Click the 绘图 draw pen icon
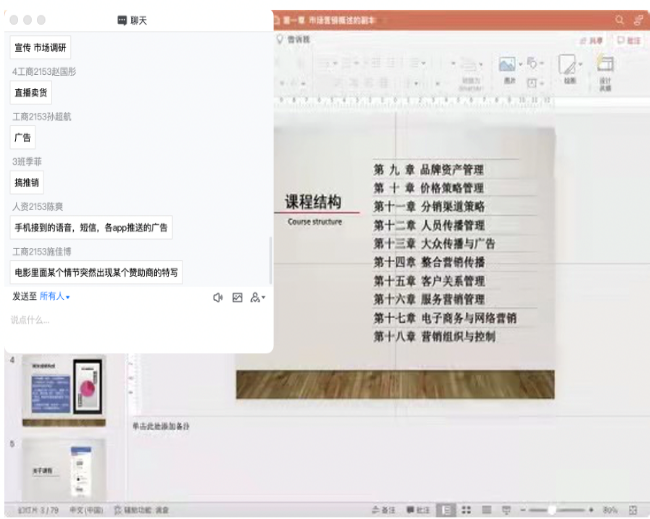The image size is (650, 519). pos(568,68)
